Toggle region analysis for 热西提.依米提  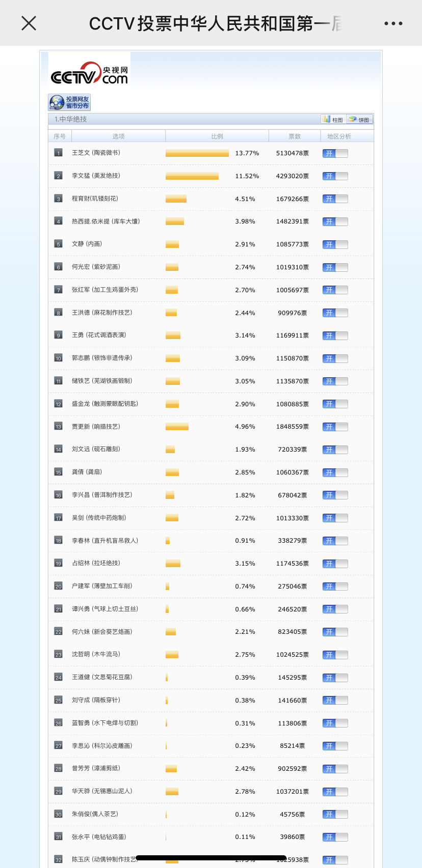click(335, 221)
